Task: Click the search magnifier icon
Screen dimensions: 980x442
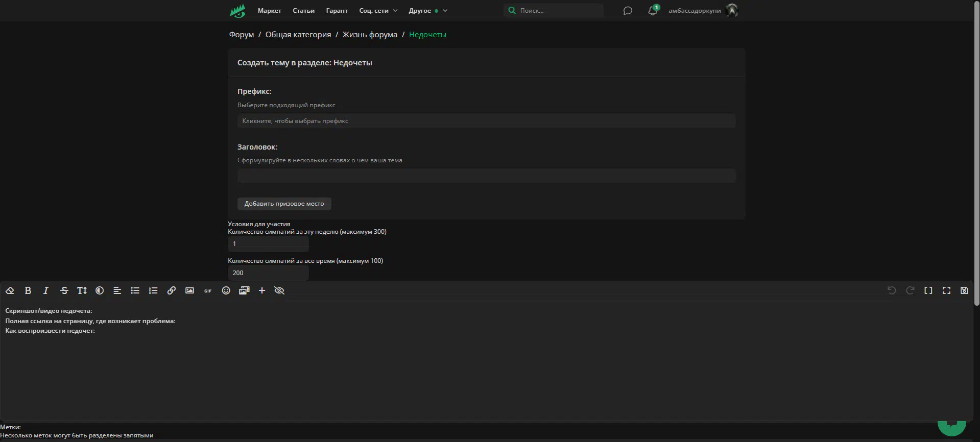Action: [x=512, y=10]
